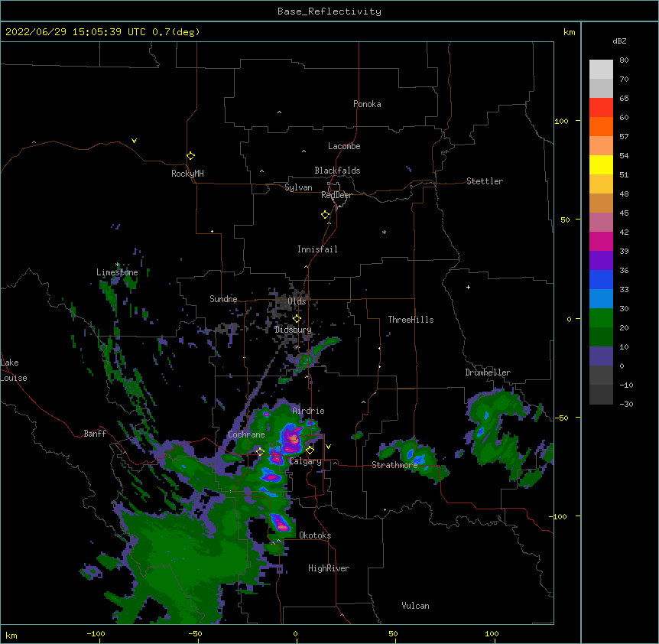Select the magenta 42-39 dBZ legend color
This screenshot has height=644, width=659.
601,241
